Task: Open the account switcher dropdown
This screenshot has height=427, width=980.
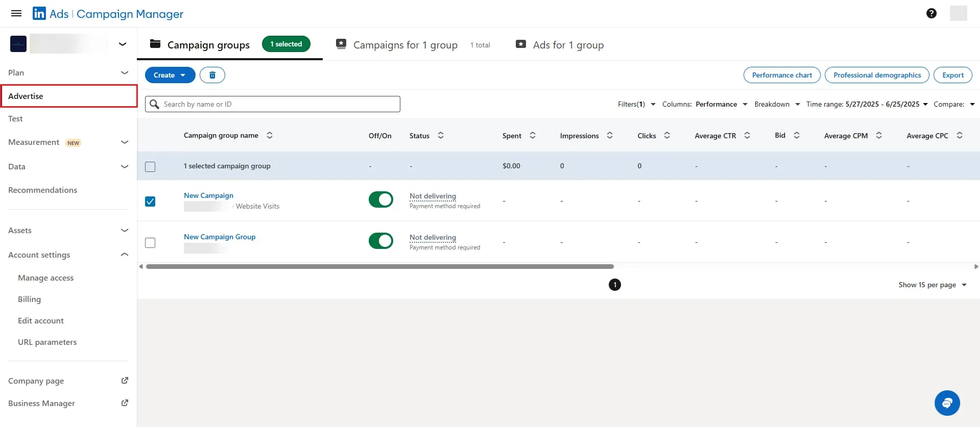Action: [x=123, y=44]
